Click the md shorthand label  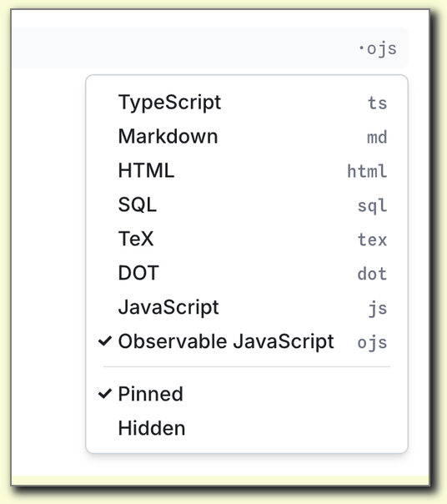377,137
